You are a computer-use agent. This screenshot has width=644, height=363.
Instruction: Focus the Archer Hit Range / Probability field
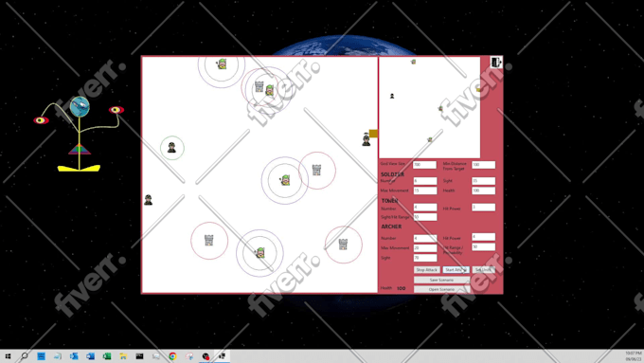click(x=483, y=247)
